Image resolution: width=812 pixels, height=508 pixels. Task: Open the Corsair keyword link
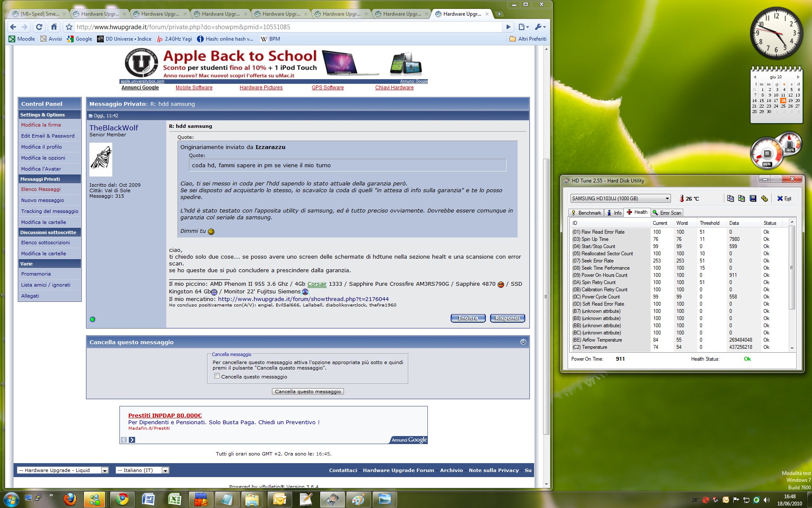pos(317,284)
